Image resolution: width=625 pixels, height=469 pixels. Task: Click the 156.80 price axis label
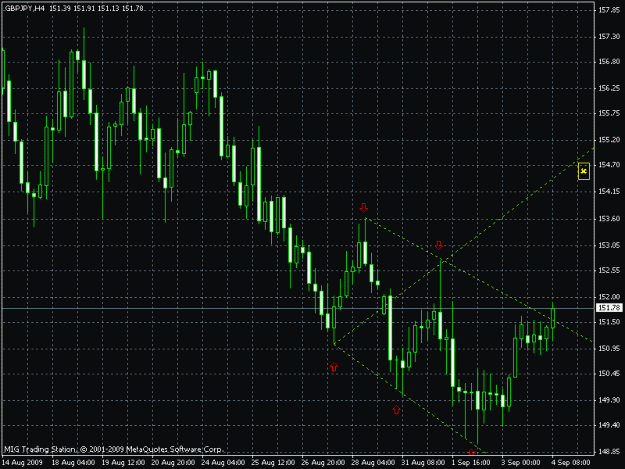click(x=609, y=62)
